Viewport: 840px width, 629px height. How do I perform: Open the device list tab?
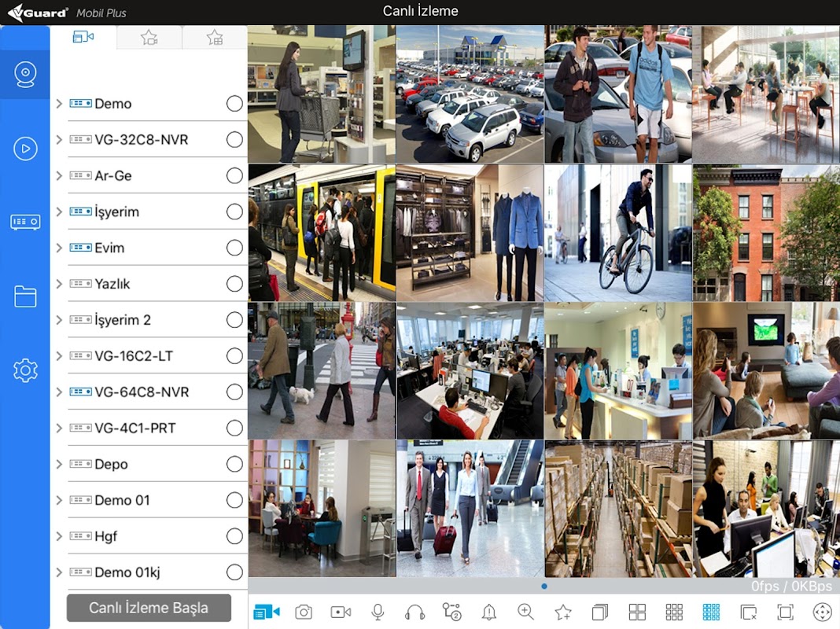tap(83, 38)
